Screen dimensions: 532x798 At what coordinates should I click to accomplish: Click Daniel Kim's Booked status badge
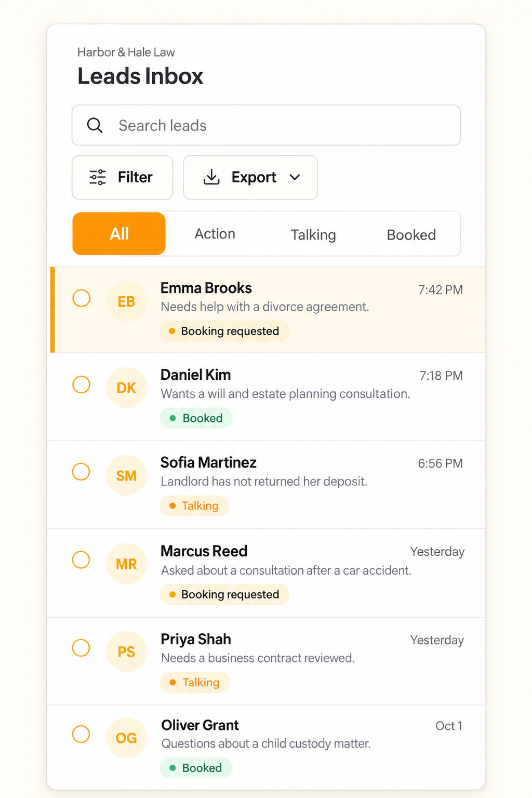pos(196,418)
